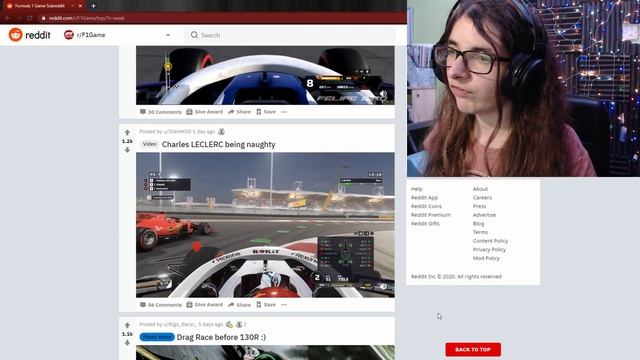
Task: Open the Charles LECLERC being naughty post title
Action: coord(218,144)
